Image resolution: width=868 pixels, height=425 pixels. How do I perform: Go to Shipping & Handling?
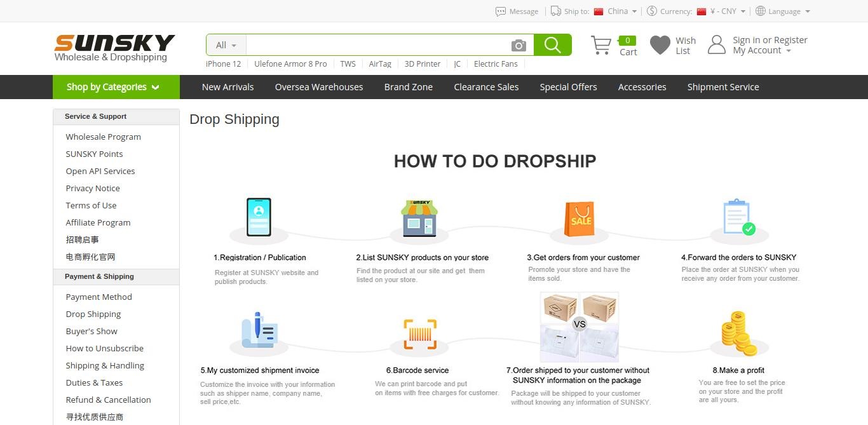click(105, 365)
